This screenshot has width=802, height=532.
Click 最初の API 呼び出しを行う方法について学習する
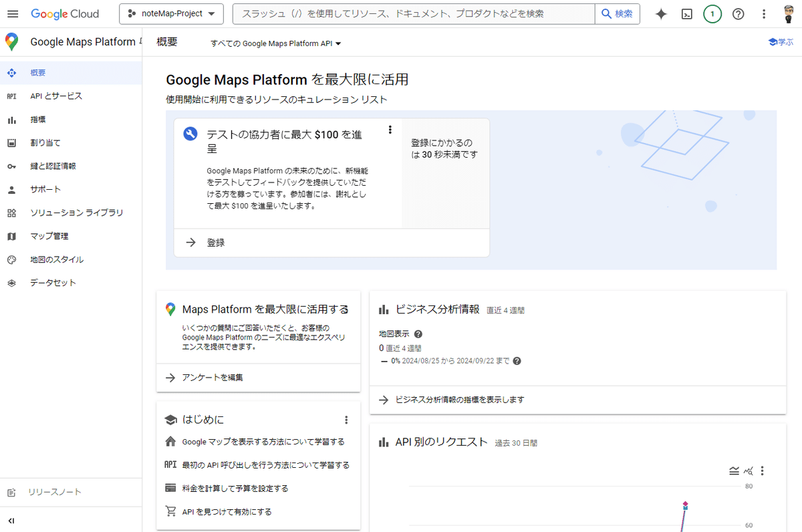pos(265,465)
